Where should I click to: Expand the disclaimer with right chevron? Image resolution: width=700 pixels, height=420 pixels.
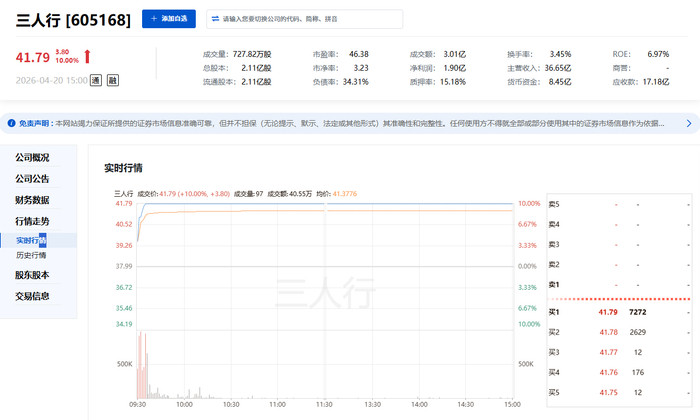689,123
